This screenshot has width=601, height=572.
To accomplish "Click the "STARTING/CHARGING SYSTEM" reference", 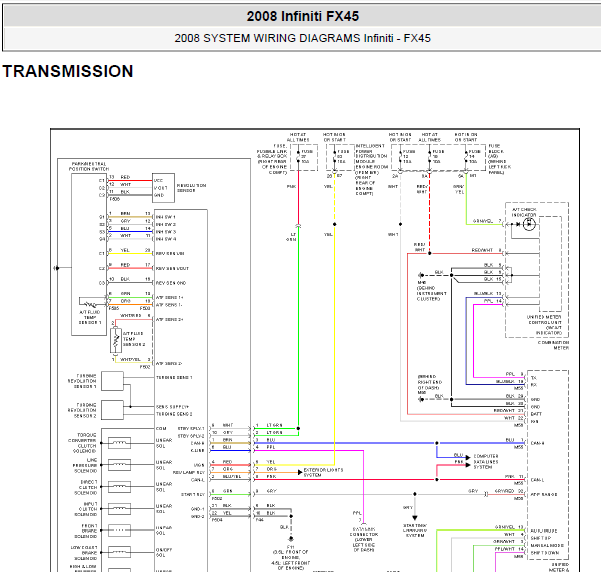I will (x=415, y=530).
